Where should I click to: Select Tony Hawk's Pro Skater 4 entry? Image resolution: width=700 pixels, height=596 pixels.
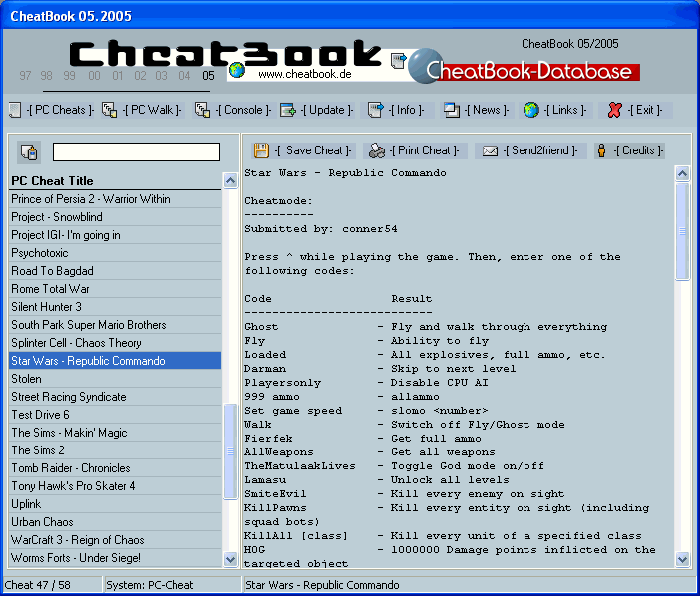[x=73, y=486]
